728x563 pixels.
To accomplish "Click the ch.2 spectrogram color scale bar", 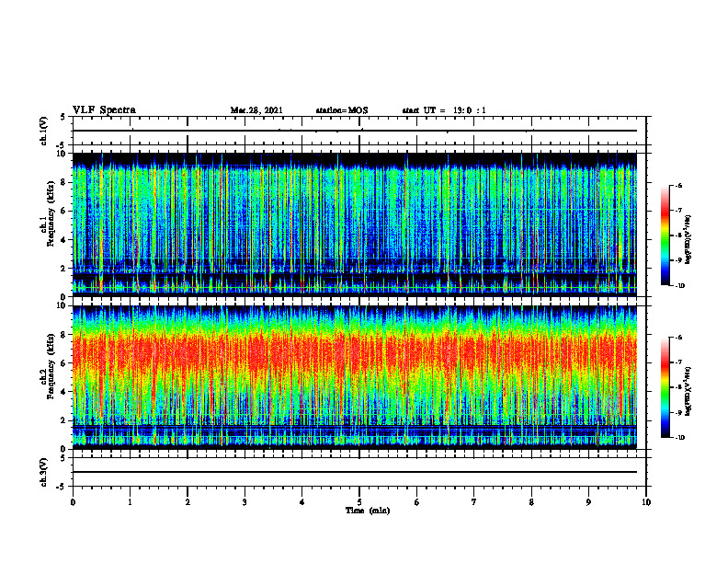I will (665, 387).
